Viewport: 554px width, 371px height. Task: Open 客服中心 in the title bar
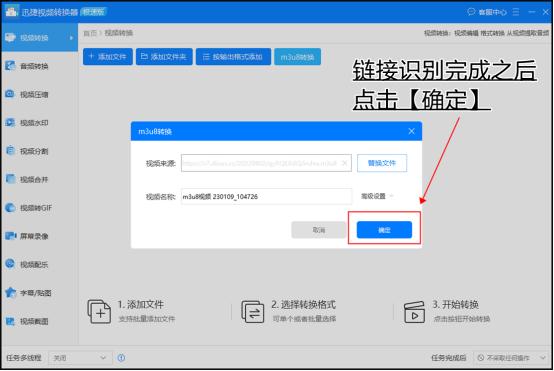point(487,12)
